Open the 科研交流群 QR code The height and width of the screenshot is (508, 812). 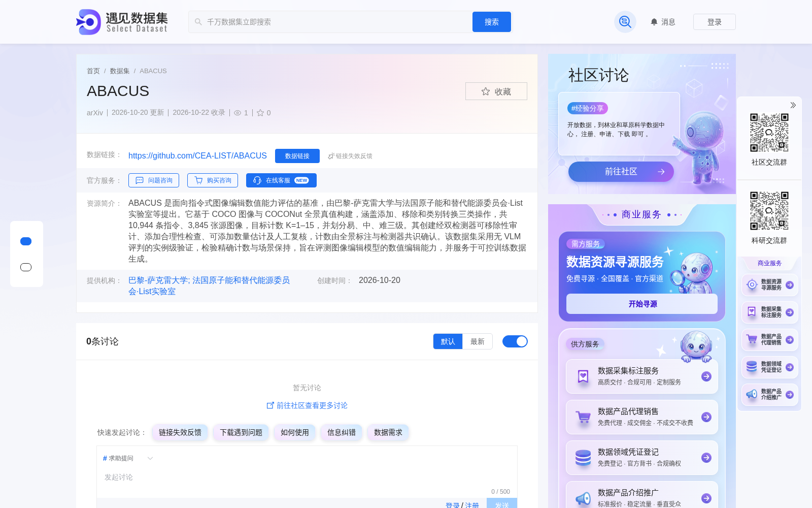tap(769, 211)
